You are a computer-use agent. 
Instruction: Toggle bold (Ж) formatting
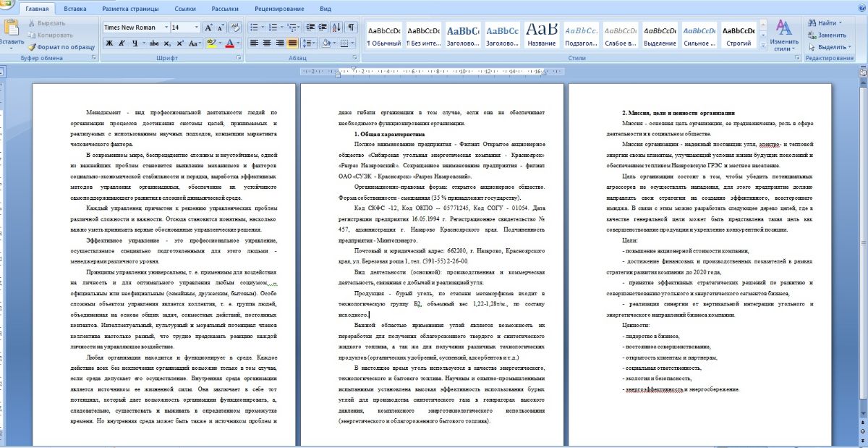109,43
